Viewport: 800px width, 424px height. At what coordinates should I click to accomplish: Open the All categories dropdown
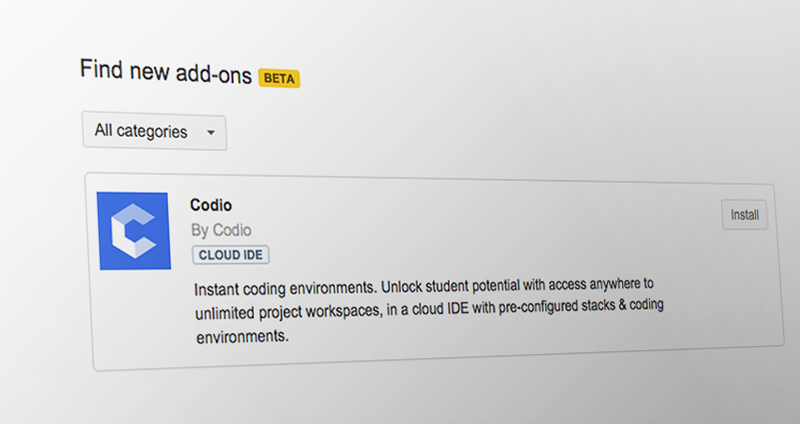coord(154,132)
